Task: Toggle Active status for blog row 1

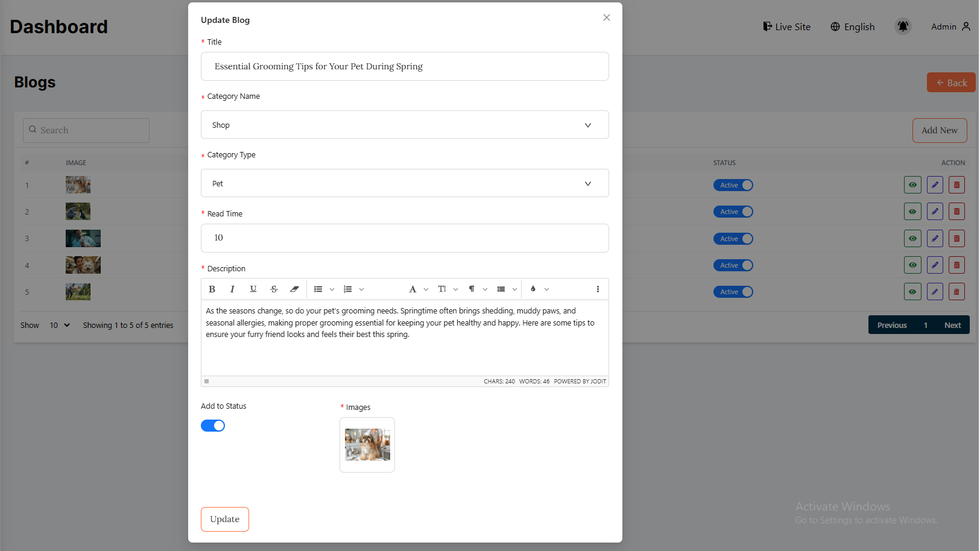Action: click(x=733, y=185)
